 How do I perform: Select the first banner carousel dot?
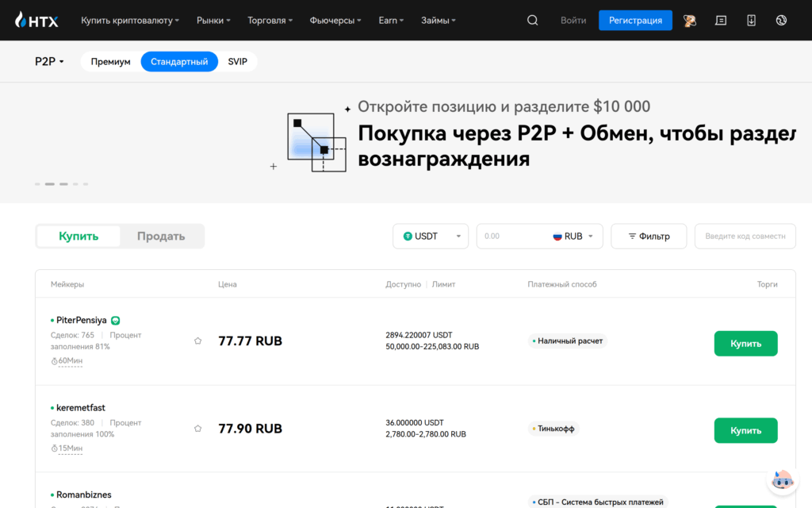(x=37, y=184)
